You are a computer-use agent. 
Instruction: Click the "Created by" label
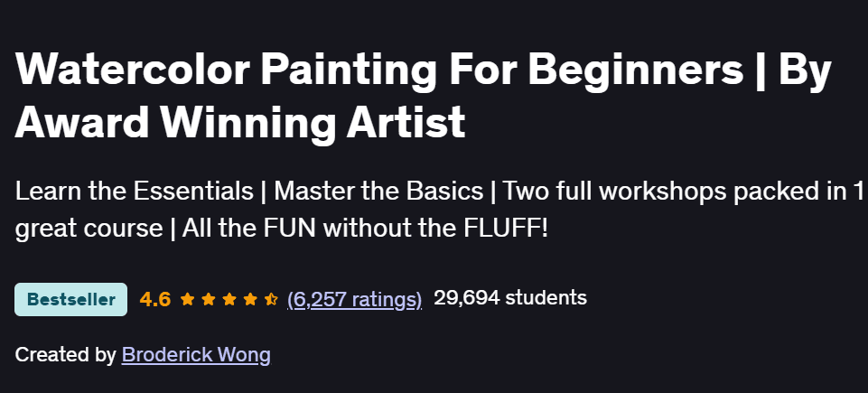tap(65, 355)
